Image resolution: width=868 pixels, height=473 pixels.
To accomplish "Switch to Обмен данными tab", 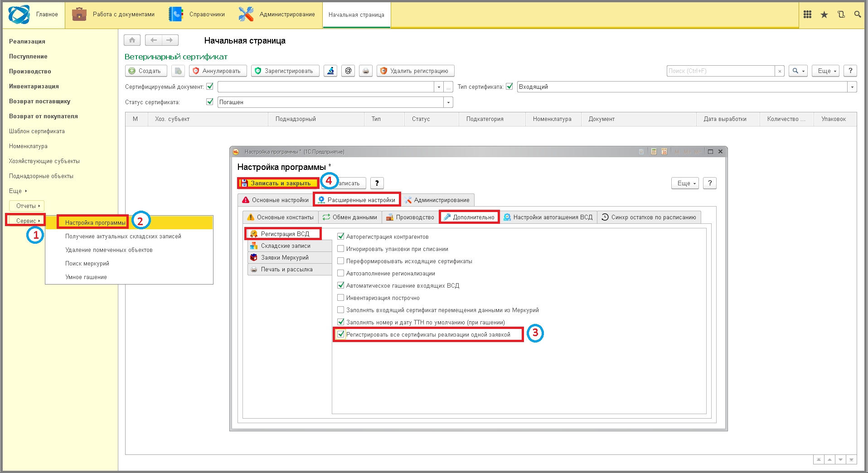I will tap(350, 217).
